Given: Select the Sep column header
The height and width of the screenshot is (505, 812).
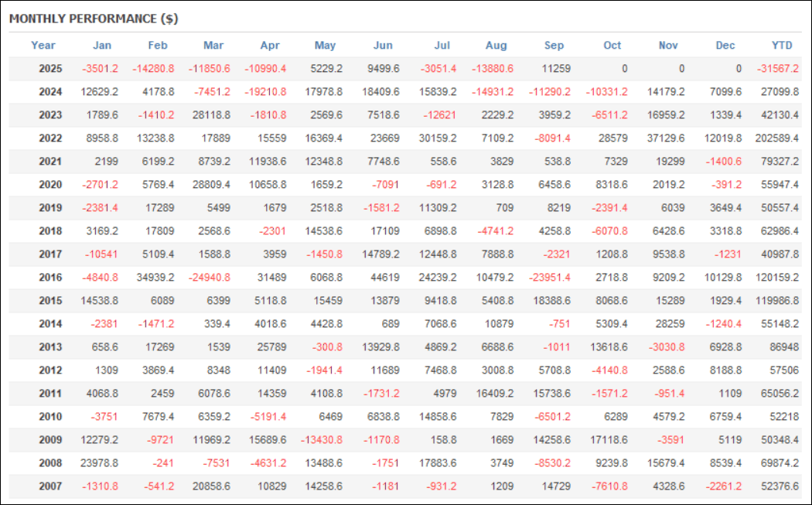Looking at the screenshot, I should (554, 45).
